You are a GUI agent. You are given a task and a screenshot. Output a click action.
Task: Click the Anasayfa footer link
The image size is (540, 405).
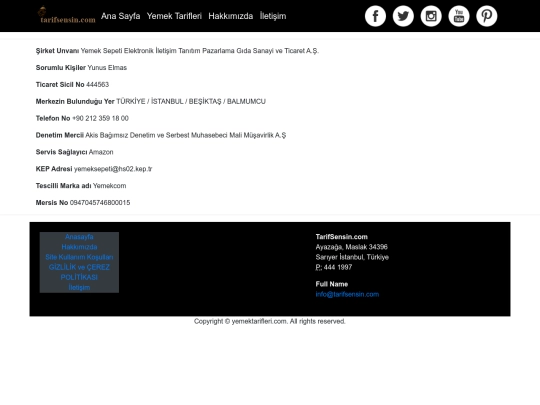tap(79, 237)
